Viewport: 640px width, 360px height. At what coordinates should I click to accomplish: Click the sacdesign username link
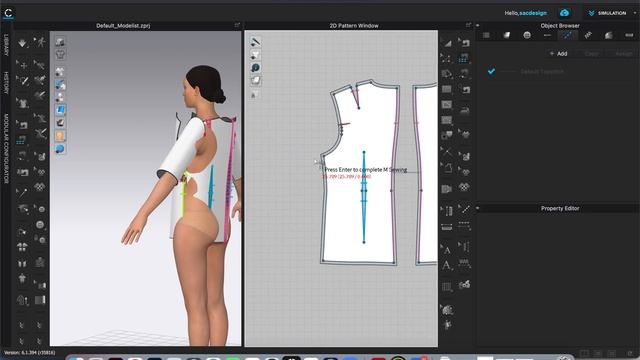pyautogui.click(x=533, y=13)
